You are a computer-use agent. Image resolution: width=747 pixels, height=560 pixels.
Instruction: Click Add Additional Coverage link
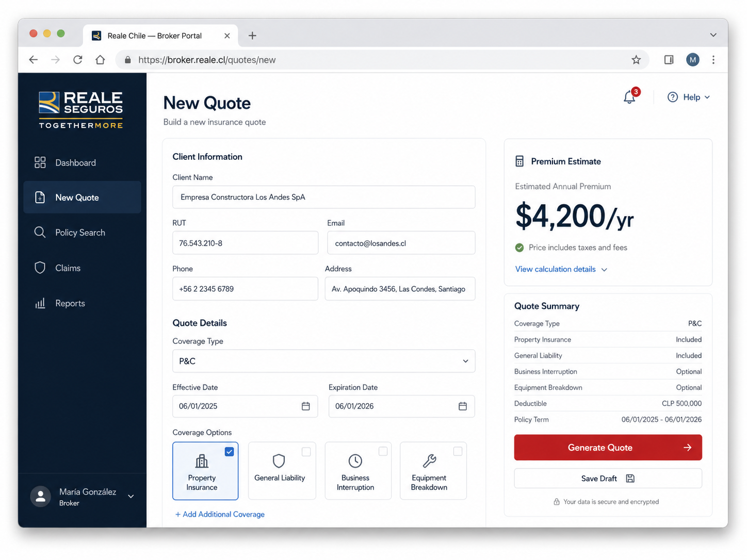click(x=220, y=514)
